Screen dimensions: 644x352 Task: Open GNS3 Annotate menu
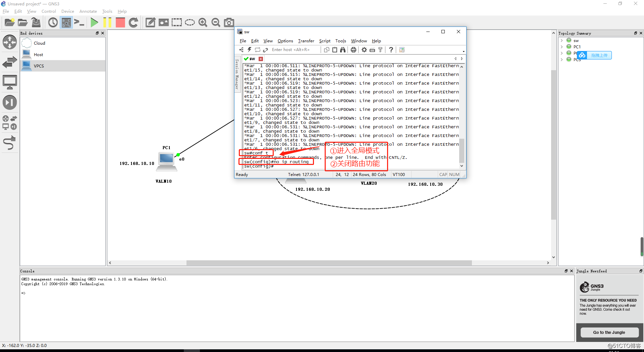[x=88, y=11]
